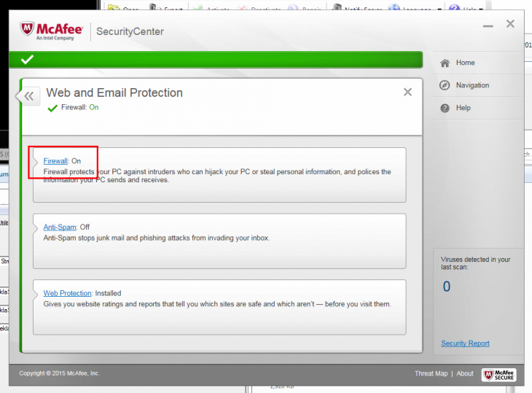Select Navigation in the right sidebar
This screenshot has height=393, width=532.
coord(472,85)
